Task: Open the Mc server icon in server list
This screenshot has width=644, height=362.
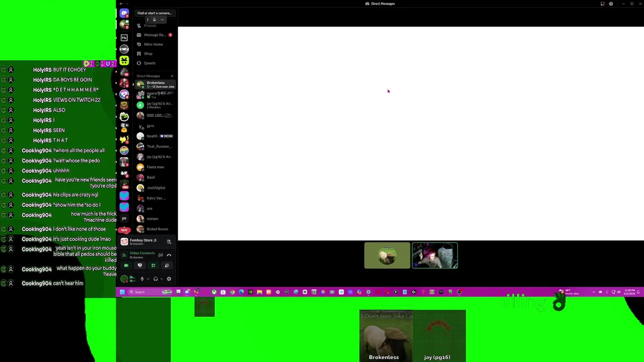Action: pos(124,38)
